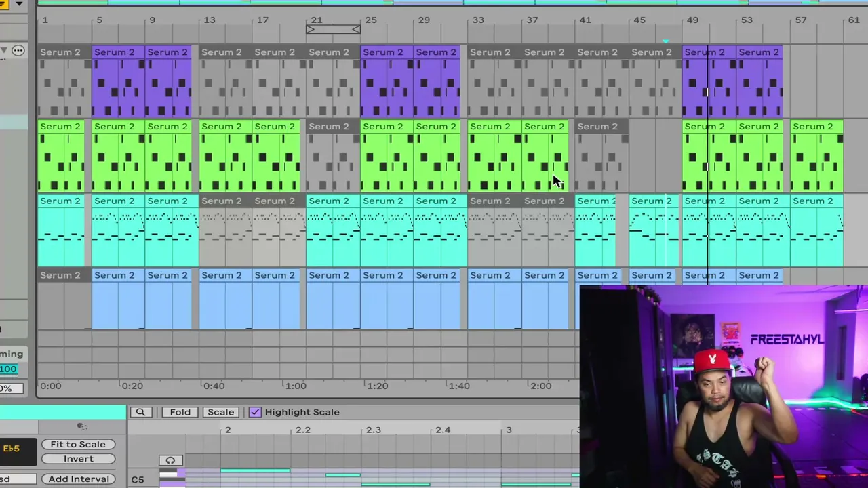Select the groove icon tab in clip panel

click(82, 426)
